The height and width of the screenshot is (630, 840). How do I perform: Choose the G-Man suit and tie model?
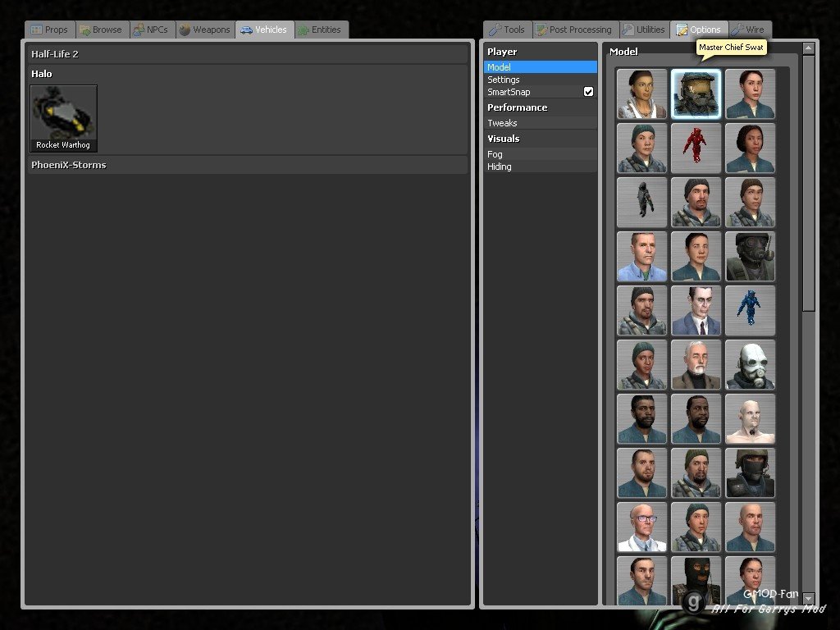[696, 310]
